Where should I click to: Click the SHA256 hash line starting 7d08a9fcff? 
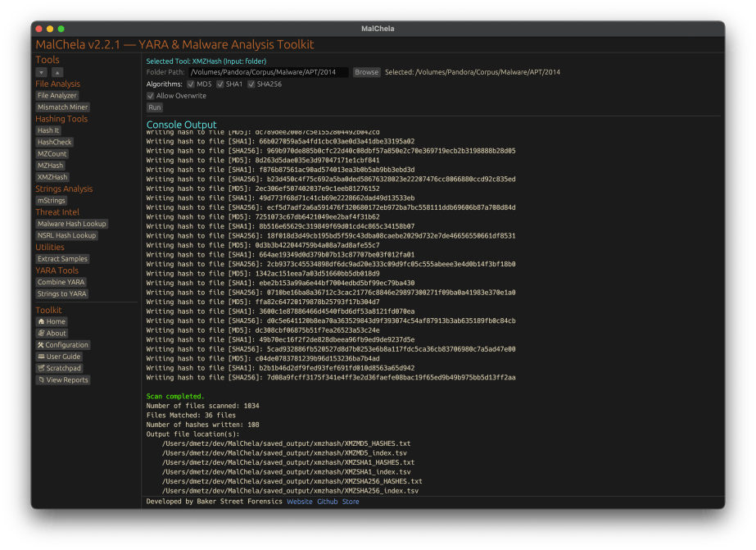[x=331, y=377]
